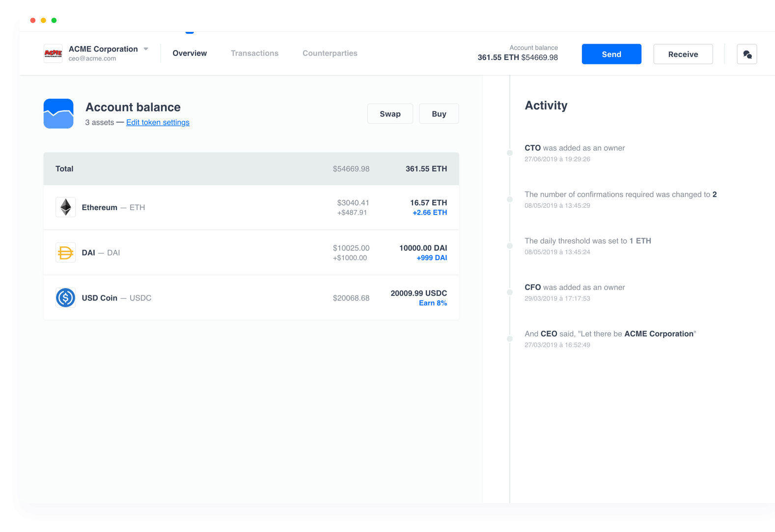
Task: Select the CTO was added activity marker
Action: click(x=510, y=153)
